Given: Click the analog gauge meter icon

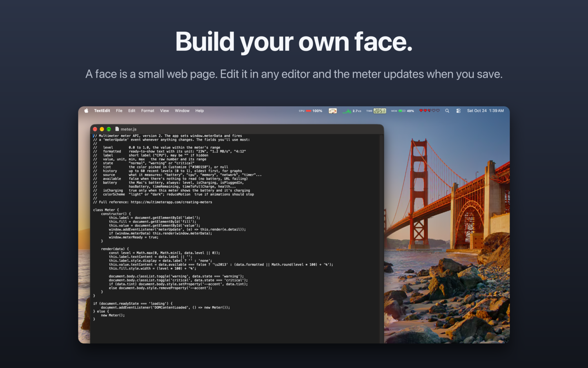Looking at the screenshot, I should click(333, 111).
